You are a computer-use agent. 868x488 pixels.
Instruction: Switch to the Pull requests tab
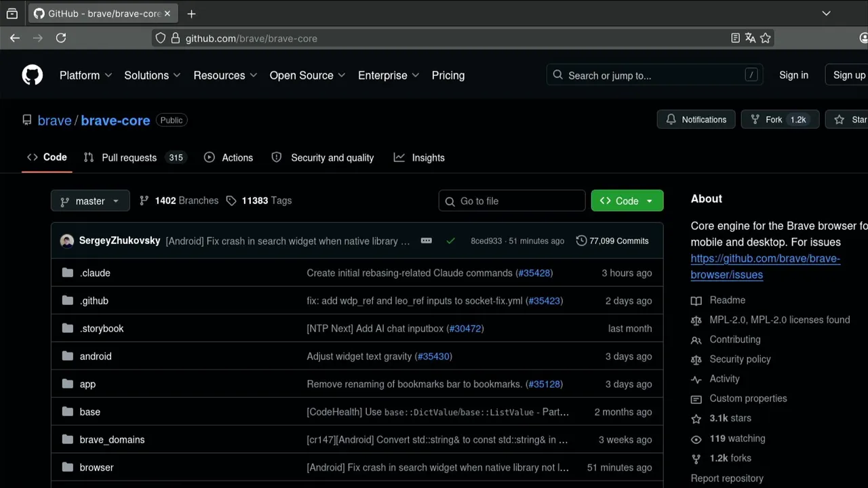134,157
